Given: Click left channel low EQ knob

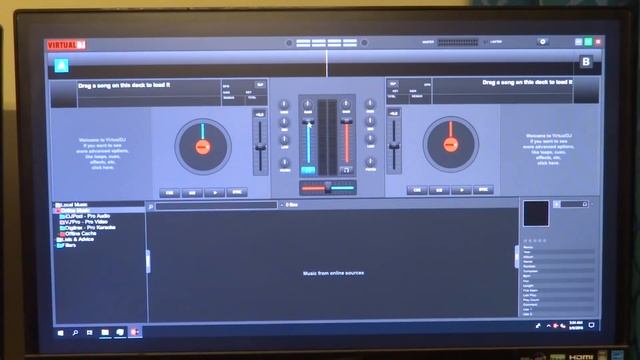Looking at the screenshot, I should click(x=284, y=140).
